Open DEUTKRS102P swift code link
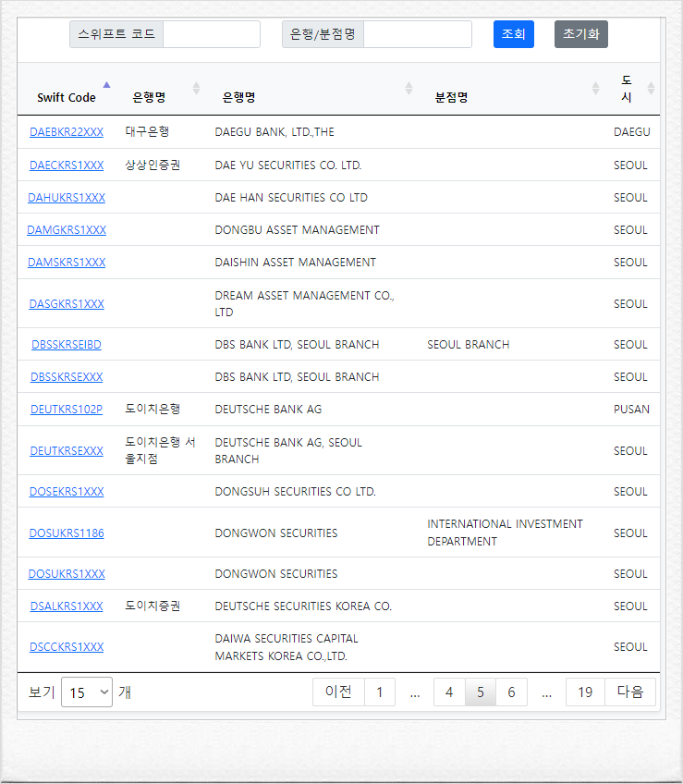Viewport: 683px width, 784px height. [67, 410]
